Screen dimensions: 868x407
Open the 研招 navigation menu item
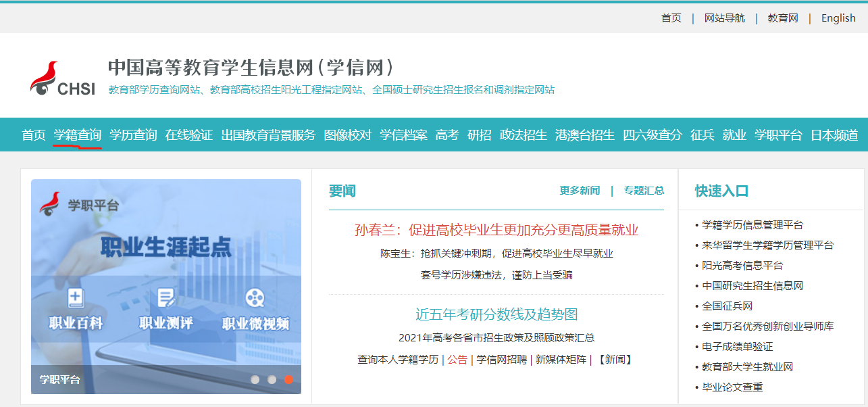[x=479, y=135]
